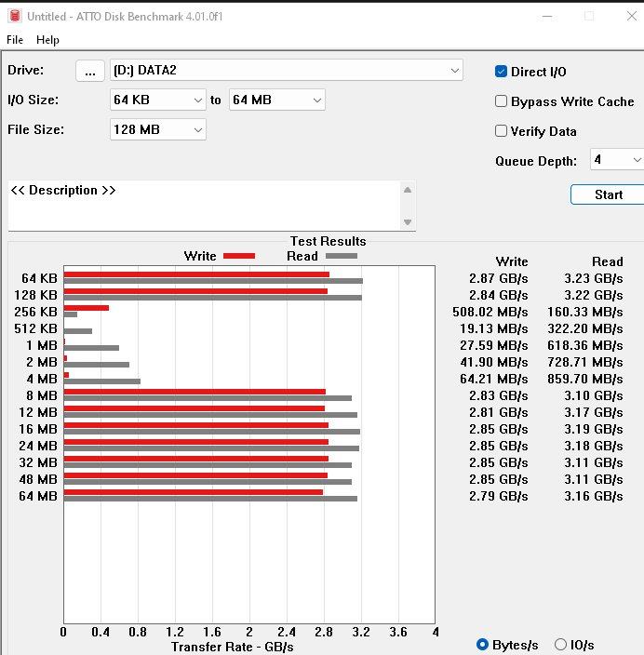644x655 pixels.
Task: Minimize the ATTO Disk Benchmark window
Action: [547, 16]
